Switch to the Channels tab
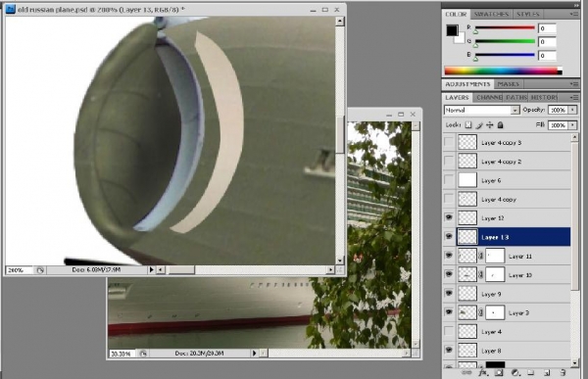This screenshot has height=379, width=588. point(489,98)
